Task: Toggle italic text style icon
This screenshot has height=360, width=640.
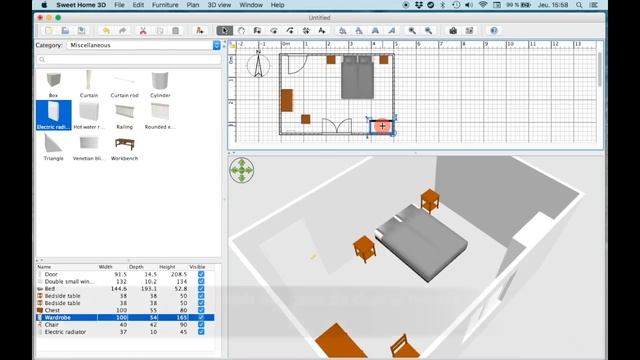Action: 391,31
